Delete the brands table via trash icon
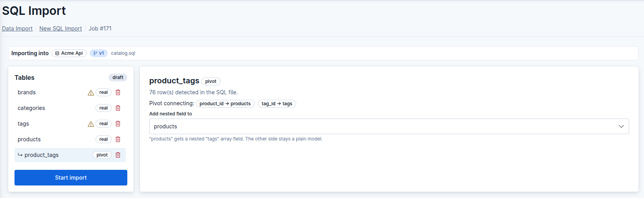The height and width of the screenshot is (198, 644). tap(118, 92)
